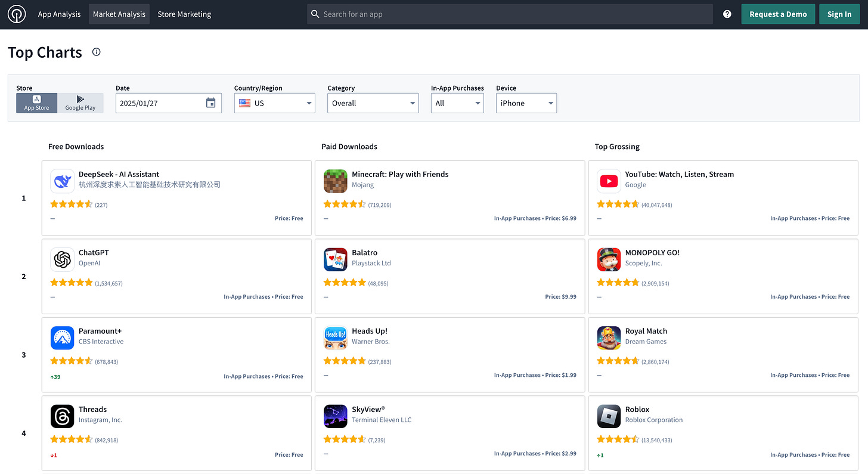868x474 pixels.
Task: Click publisher name Roblox Corporation
Action: coord(654,420)
